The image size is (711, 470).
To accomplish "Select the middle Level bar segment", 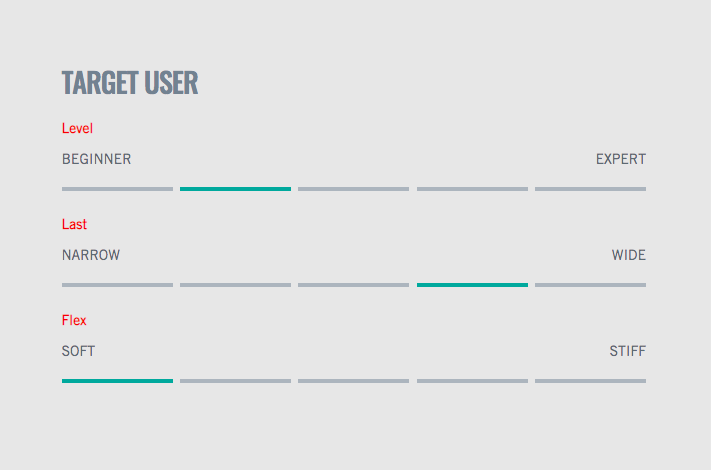I will [x=354, y=189].
